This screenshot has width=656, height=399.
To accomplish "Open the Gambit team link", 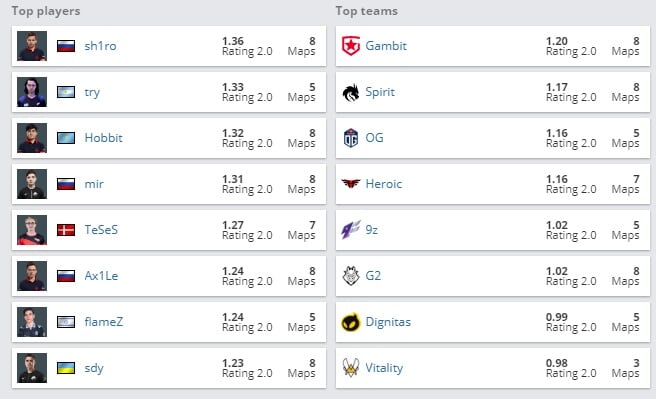I will tap(386, 46).
